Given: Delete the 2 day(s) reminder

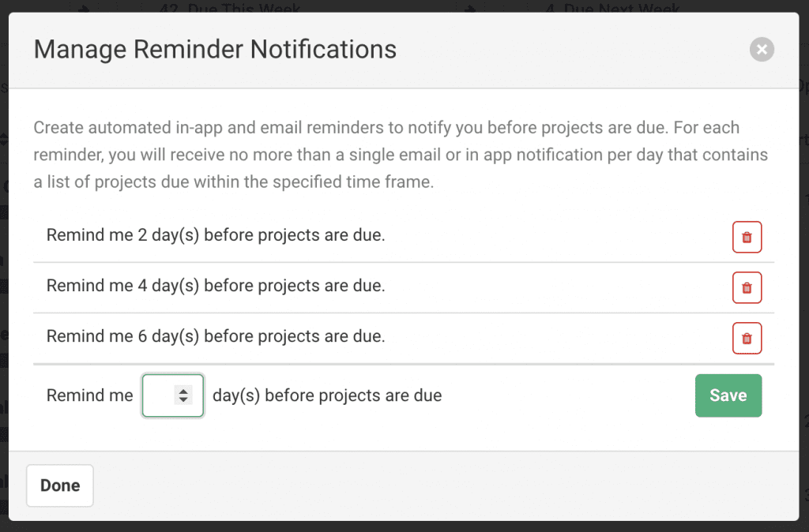Looking at the screenshot, I should 747,237.
